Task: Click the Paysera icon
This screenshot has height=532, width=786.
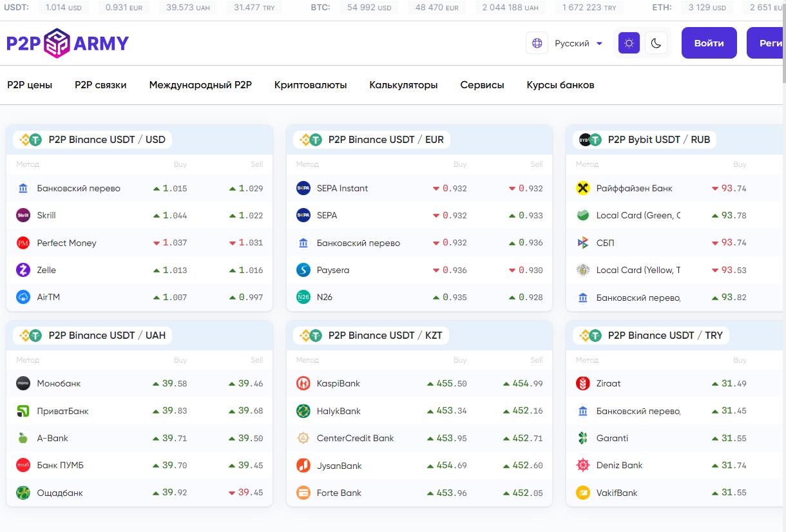Action: pyautogui.click(x=303, y=270)
